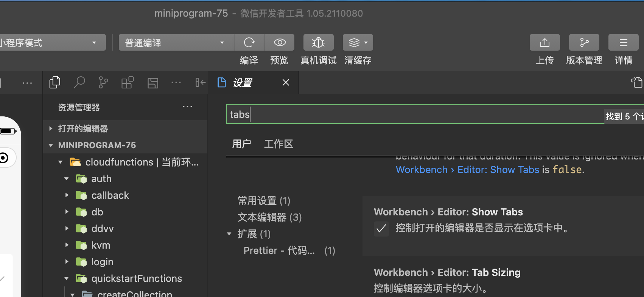
Task: Click the simulator camera circle icon
Action: coord(4,158)
